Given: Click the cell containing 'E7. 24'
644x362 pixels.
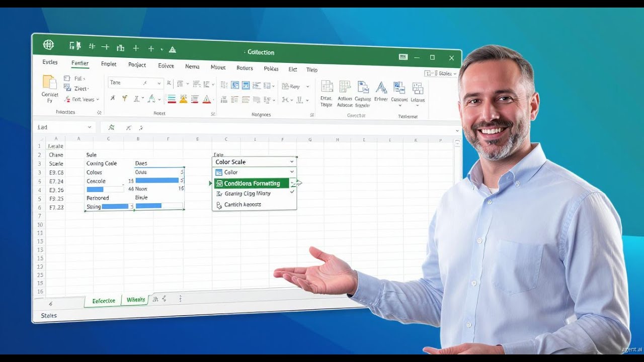Looking at the screenshot, I should tap(56, 181).
